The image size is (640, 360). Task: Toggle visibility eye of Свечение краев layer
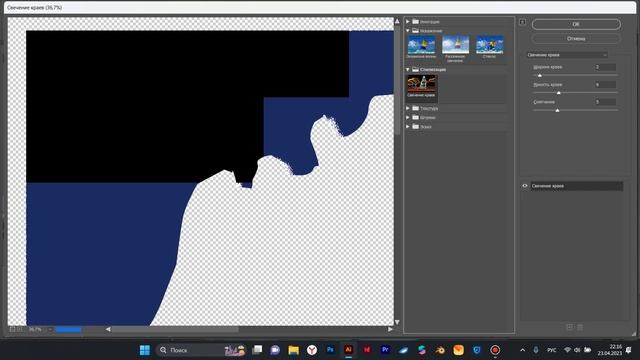[525, 186]
